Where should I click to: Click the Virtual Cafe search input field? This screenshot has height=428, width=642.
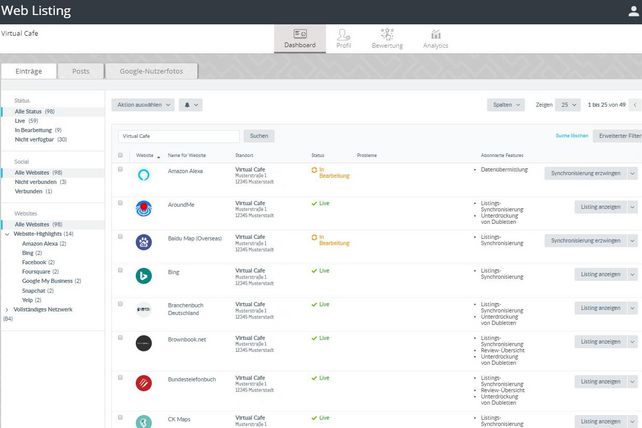pos(176,135)
